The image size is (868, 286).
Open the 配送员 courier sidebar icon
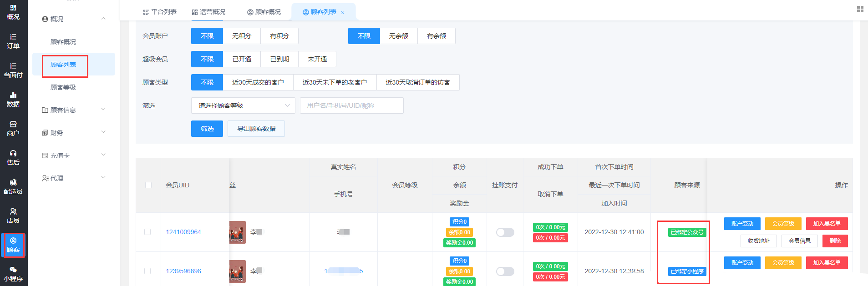[13, 187]
